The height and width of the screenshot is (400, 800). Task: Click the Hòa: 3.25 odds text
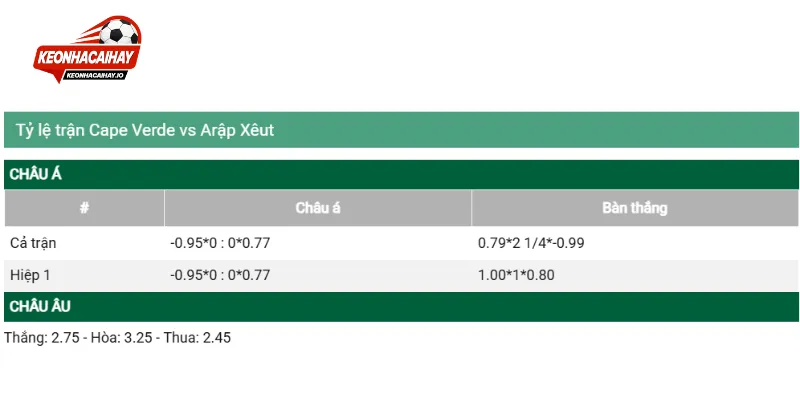point(121,338)
